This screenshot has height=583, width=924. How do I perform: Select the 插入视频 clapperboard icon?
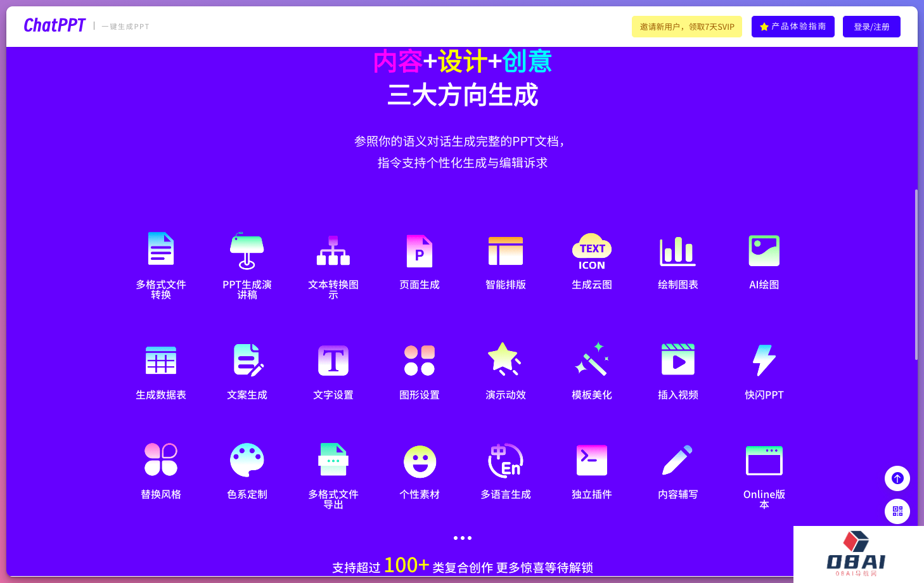(678, 359)
